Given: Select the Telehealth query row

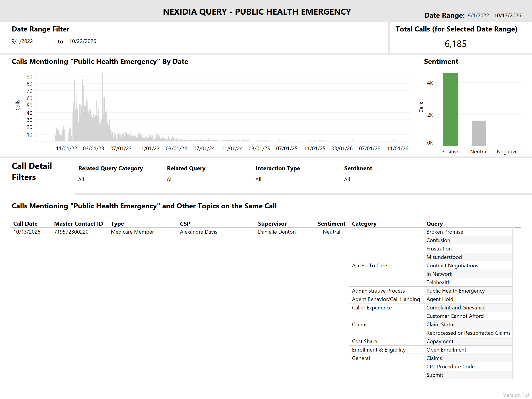Looking at the screenshot, I should coord(468,282).
